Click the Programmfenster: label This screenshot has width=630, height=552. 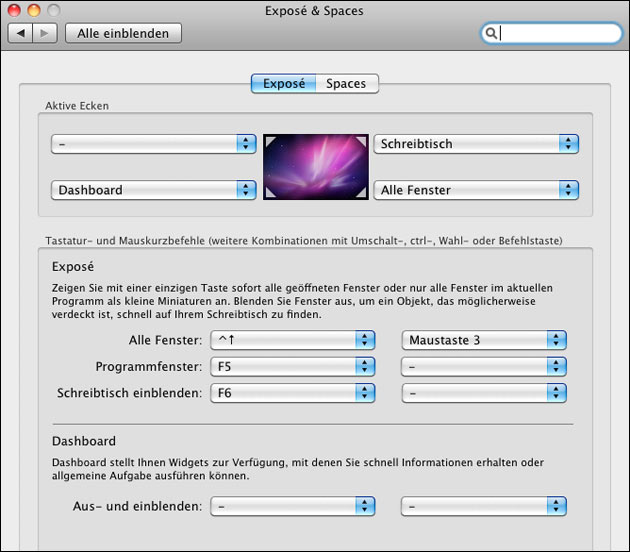[149, 367]
